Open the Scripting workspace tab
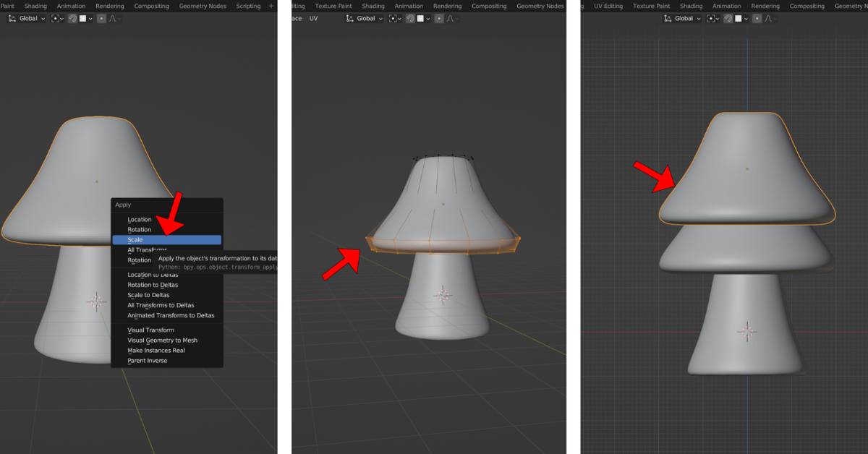 coord(248,6)
